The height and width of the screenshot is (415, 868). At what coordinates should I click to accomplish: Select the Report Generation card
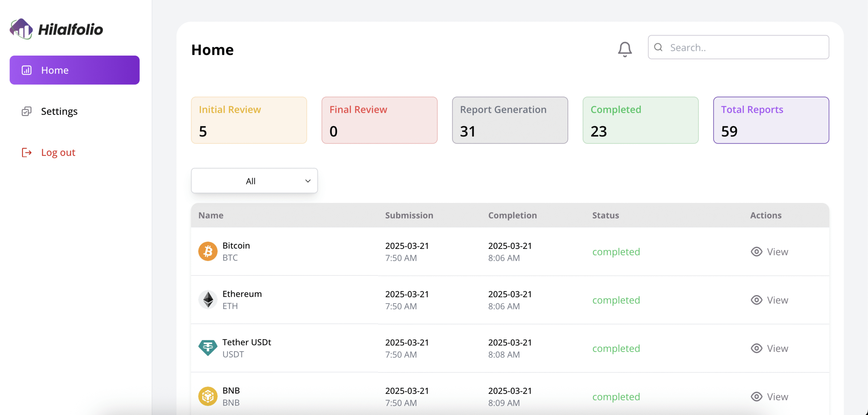510,120
